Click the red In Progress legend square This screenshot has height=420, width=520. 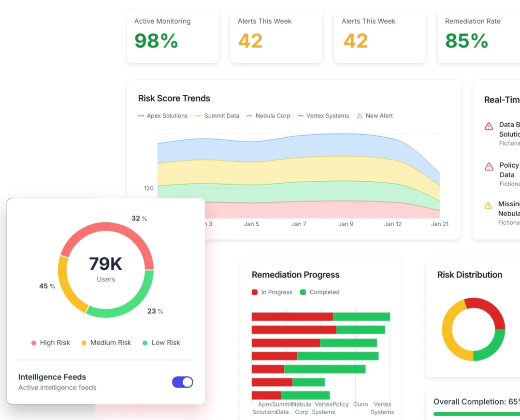pos(255,292)
